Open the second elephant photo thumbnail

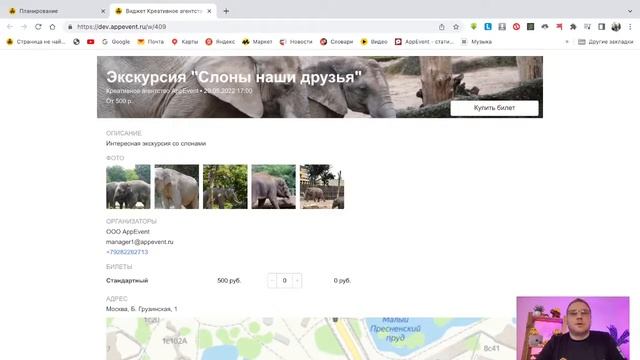pyautogui.click(x=177, y=187)
